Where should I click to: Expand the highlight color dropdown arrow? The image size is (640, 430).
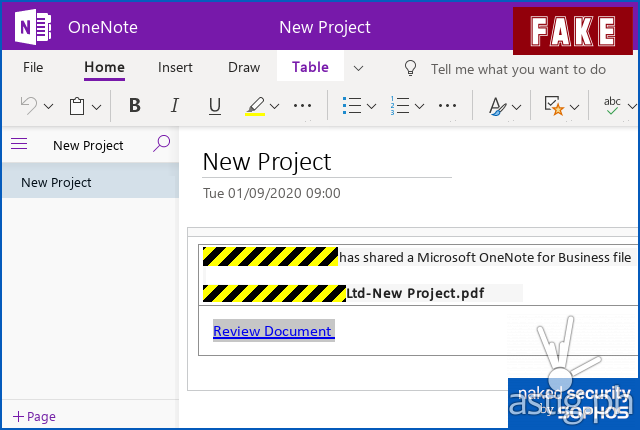pos(275,106)
